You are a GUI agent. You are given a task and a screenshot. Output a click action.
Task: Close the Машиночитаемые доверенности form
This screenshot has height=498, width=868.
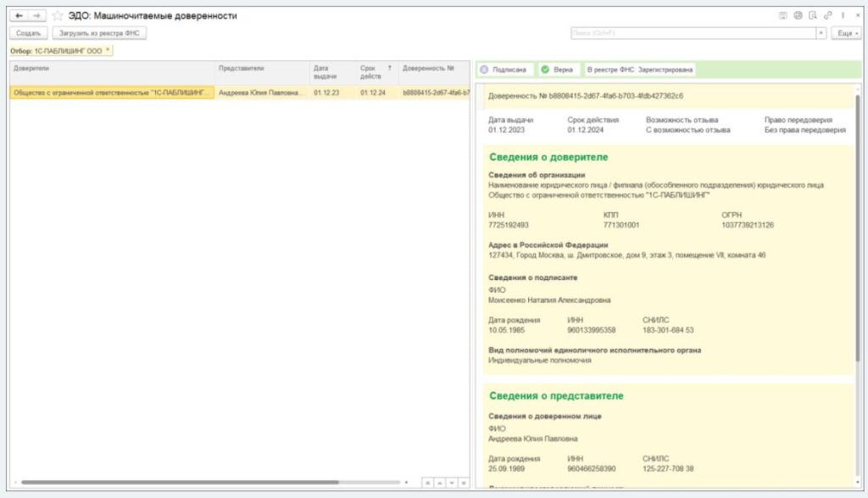858,15
